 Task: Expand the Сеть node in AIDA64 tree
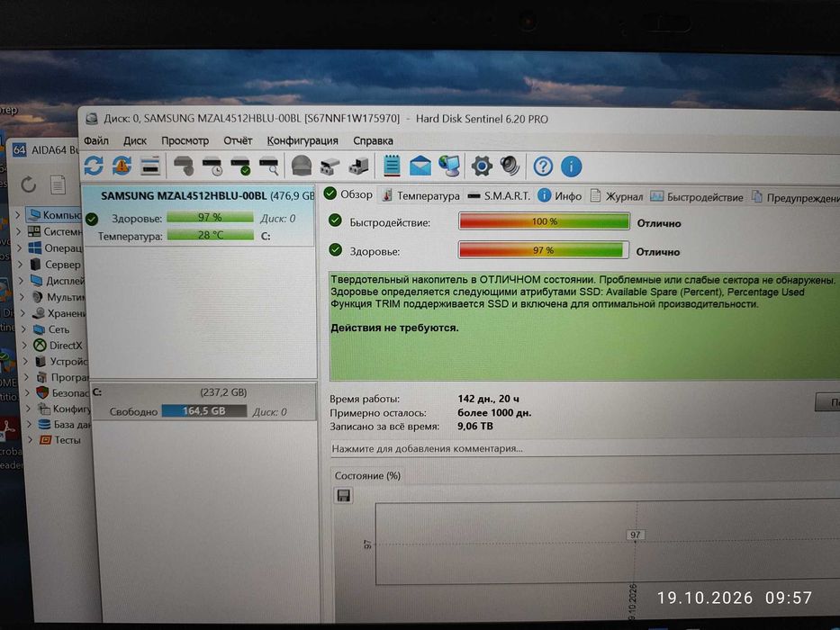24,328
